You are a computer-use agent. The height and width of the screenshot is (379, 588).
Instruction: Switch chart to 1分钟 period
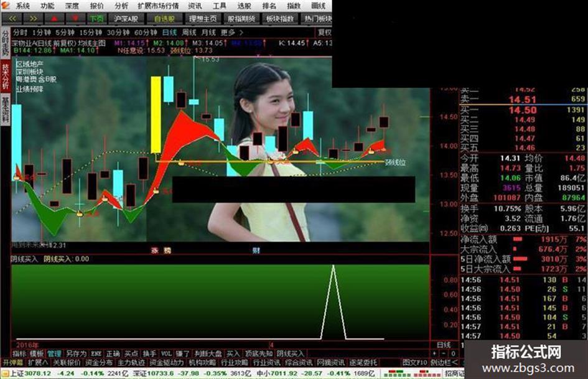pyautogui.click(x=42, y=32)
